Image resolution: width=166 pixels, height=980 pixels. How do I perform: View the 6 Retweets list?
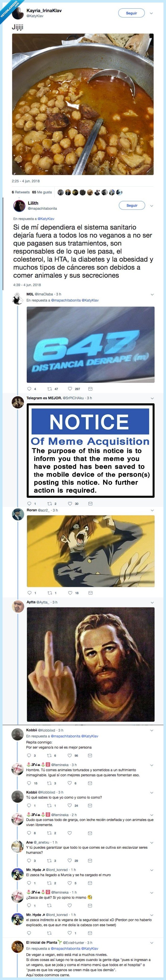[x=21, y=192]
